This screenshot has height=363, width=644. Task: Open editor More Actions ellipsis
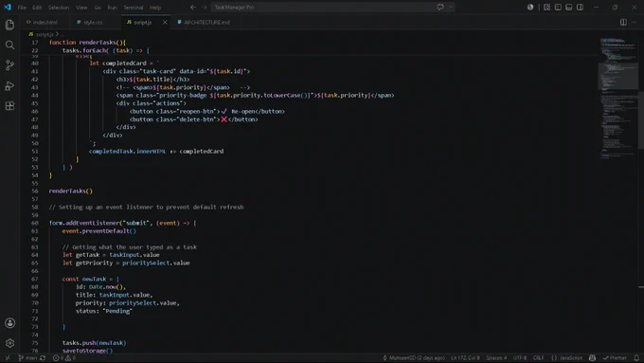pyautogui.click(x=635, y=22)
